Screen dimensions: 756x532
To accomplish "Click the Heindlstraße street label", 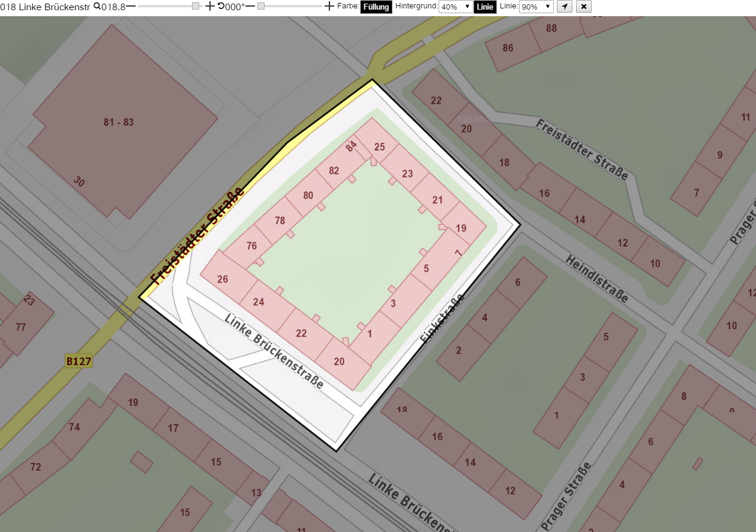I will pos(597,279).
